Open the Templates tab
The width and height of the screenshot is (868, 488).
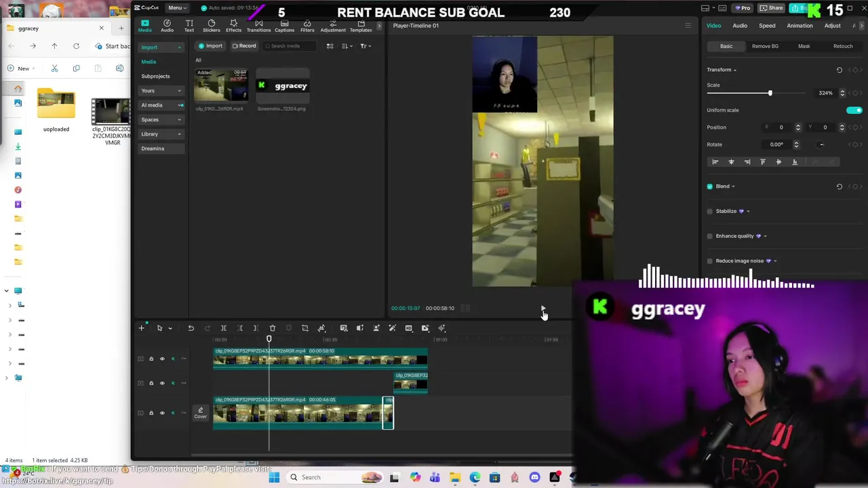(361, 26)
